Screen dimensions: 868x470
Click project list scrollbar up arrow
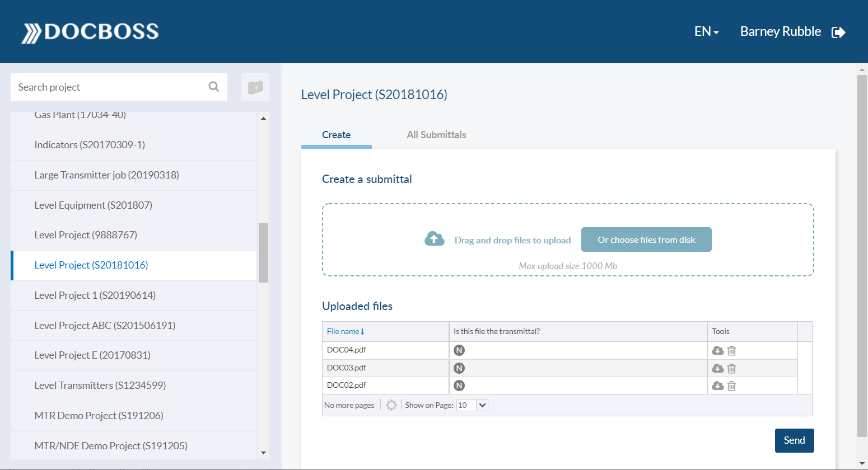pos(263,119)
